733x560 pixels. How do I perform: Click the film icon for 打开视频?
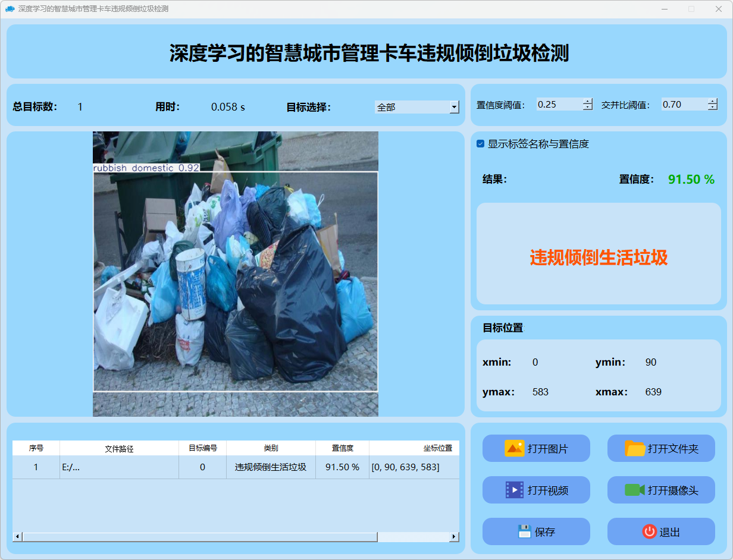point(514,490)
